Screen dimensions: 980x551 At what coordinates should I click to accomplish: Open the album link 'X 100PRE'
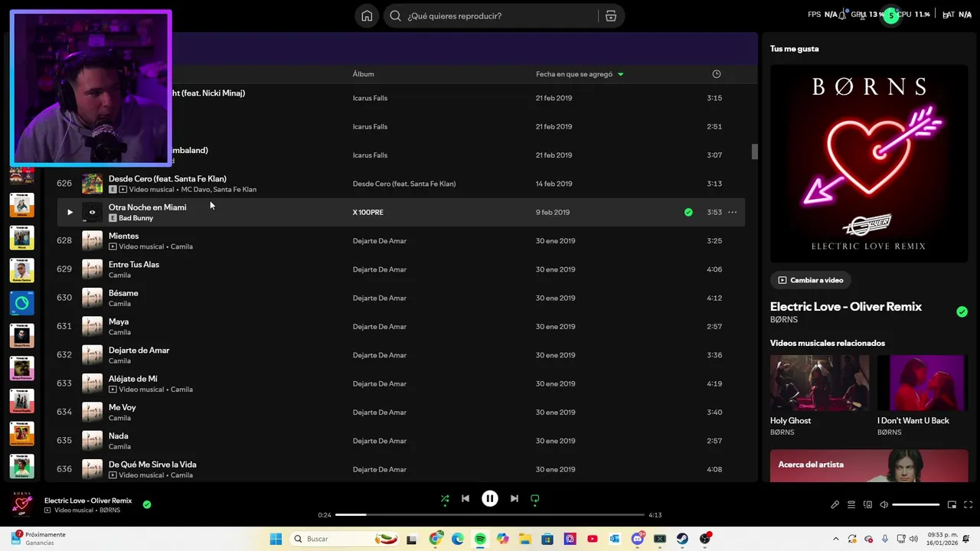tap(367, 213)
